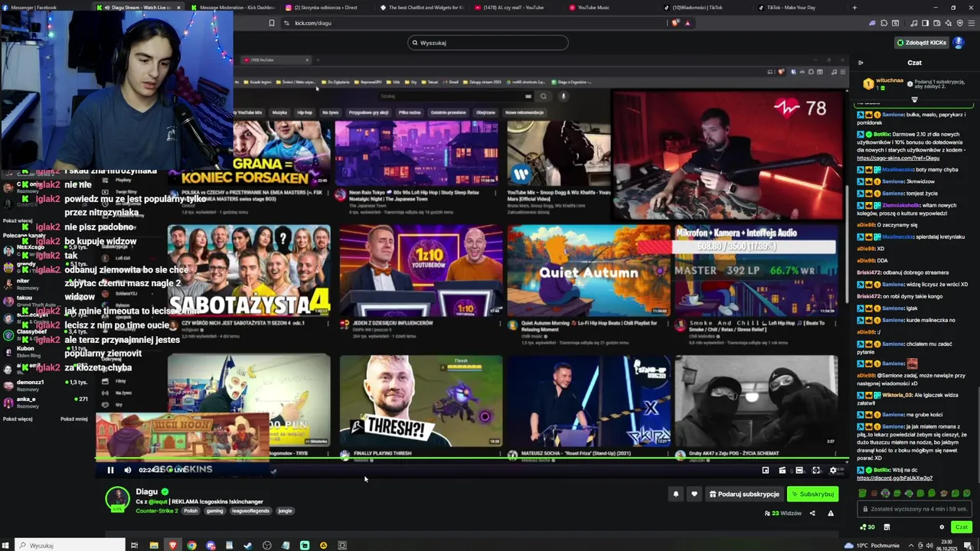Click the heart follow icon
This screenshot has height=551, width=980.
[694, 494]
